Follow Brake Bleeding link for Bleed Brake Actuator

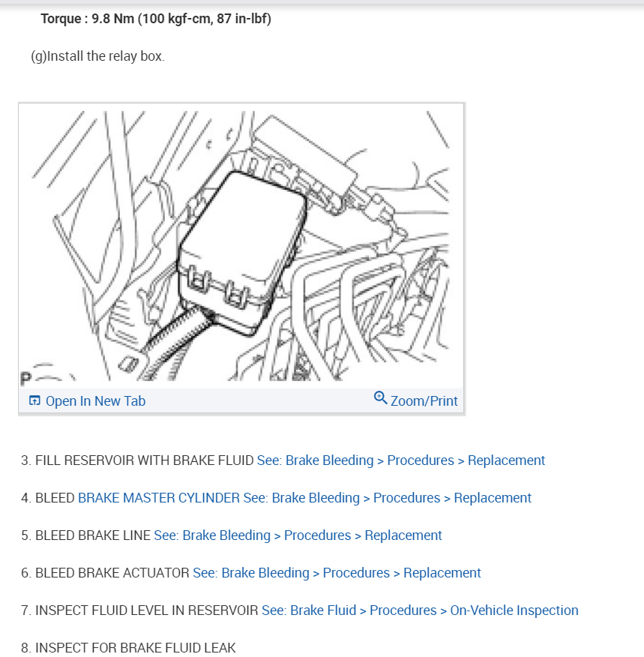click(251, 573)
